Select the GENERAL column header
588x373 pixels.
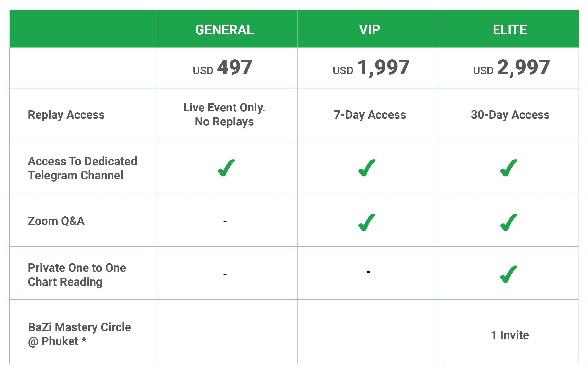(x=224, y=30)
